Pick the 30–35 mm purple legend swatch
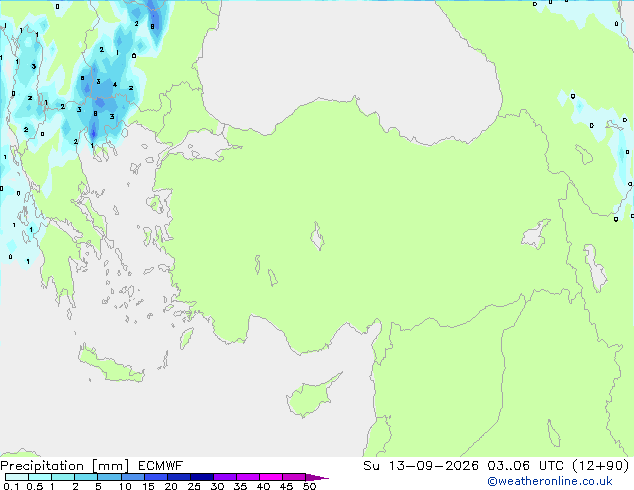 click(x=225, y=477)
